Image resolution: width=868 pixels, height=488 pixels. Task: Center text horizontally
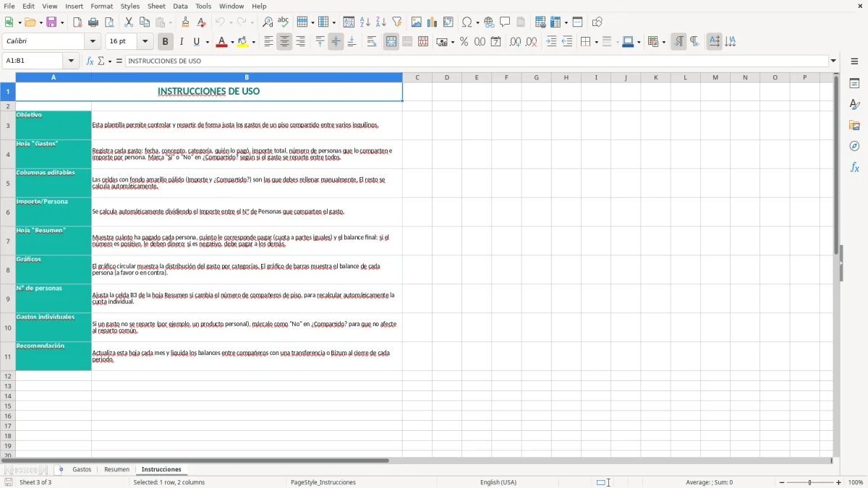(x=284, y=42)
